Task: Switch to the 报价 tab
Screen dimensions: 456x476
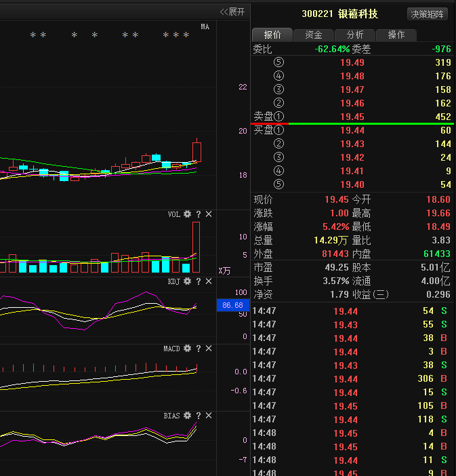Action: click(x=272, y=35)
